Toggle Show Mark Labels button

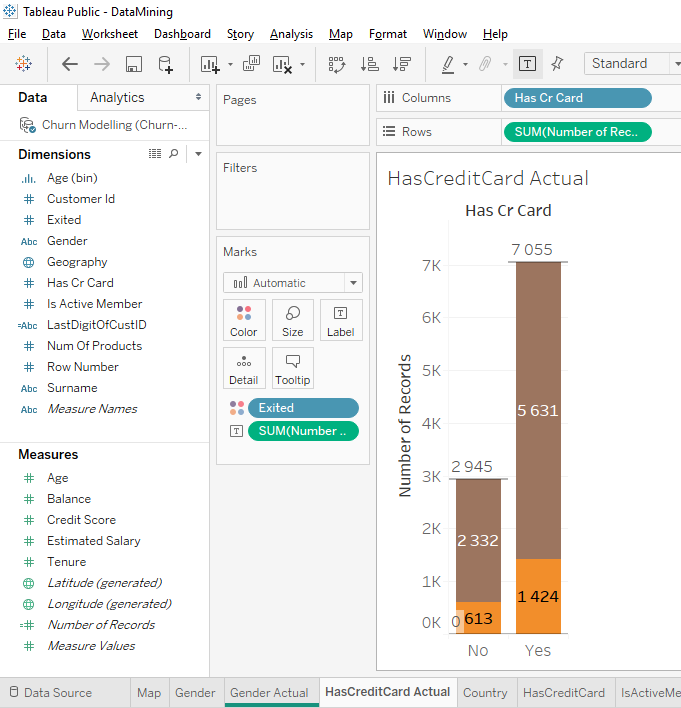[527, 64]
